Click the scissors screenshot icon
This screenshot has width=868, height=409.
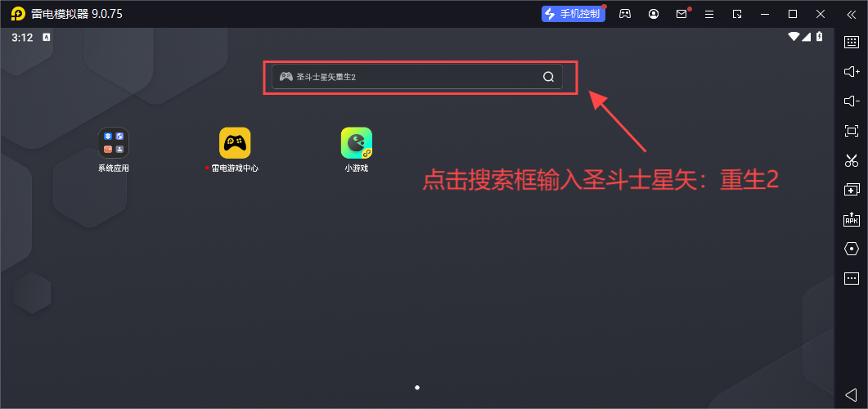click(851, 160)
